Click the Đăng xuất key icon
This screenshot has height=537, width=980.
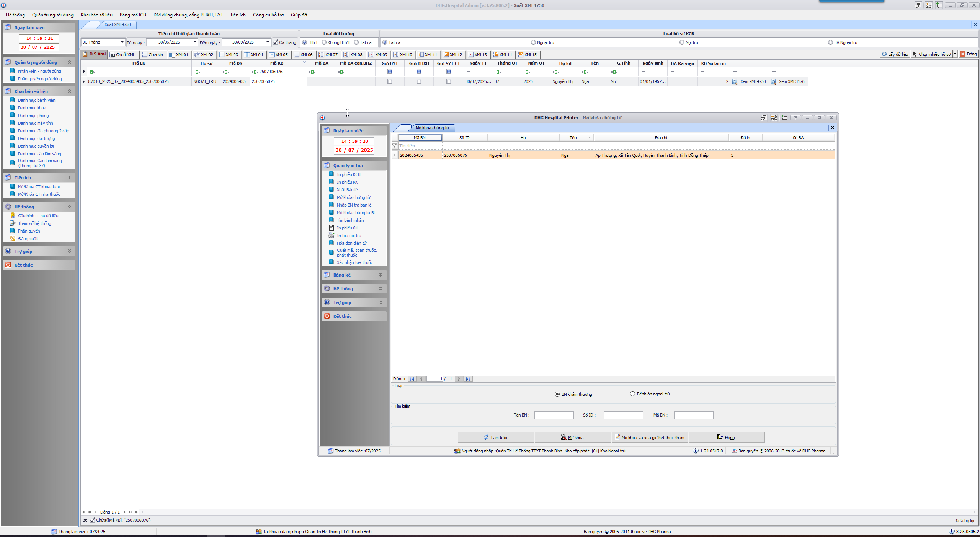[x=13, y=239]
